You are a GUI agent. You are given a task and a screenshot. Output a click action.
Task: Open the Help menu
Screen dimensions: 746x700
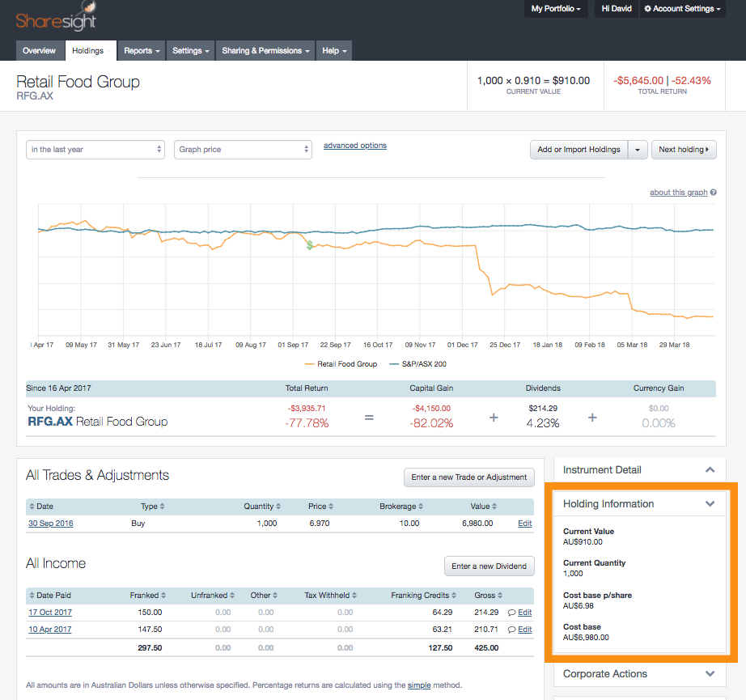[x=334, y=50]
